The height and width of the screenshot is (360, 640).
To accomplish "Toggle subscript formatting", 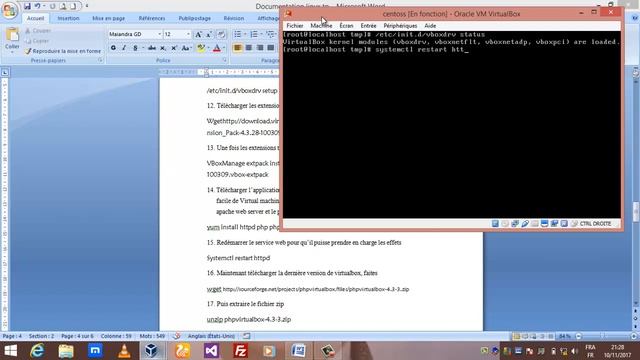I will point(163,48).
